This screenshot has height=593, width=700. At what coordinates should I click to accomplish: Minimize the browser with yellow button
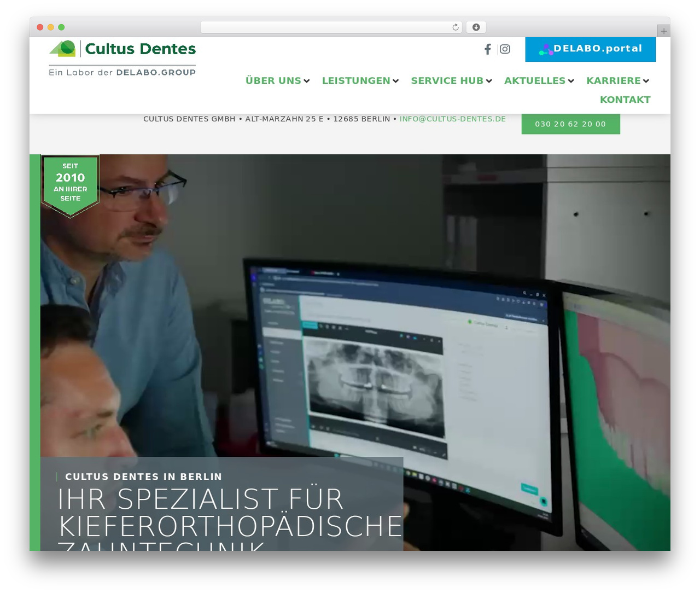[51, 27]
